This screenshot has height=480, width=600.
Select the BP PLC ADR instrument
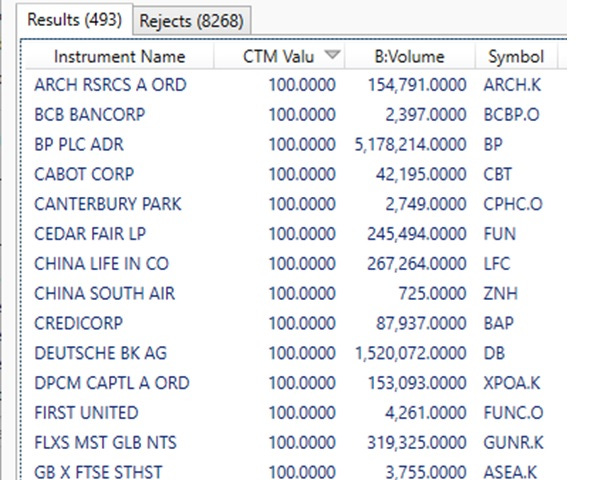(x=79, y=144)
